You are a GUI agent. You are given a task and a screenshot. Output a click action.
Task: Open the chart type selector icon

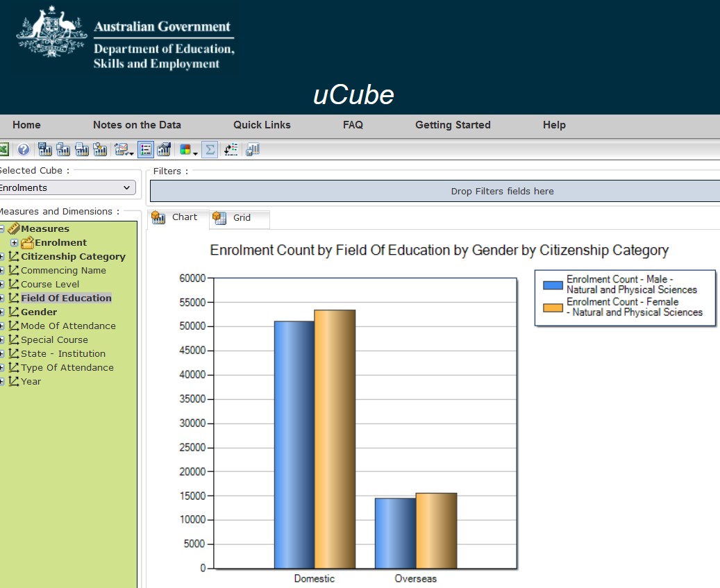(124, 150)
